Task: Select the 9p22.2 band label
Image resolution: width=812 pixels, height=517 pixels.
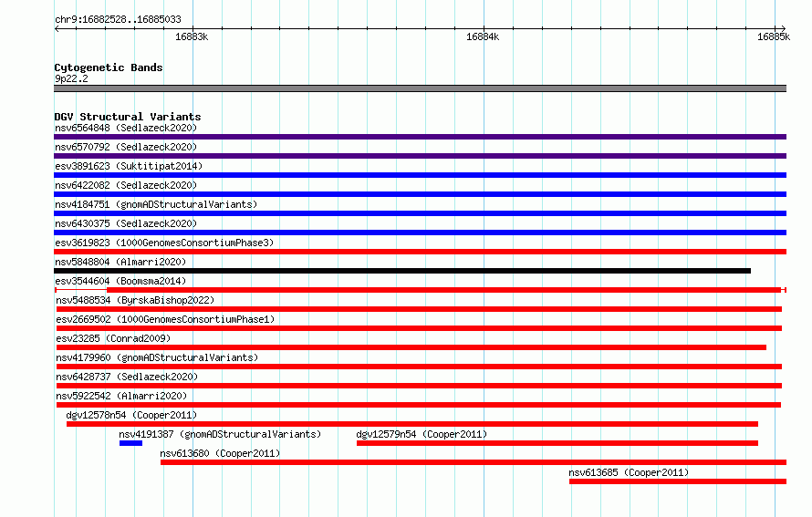Action: click(x=71, y=78)
